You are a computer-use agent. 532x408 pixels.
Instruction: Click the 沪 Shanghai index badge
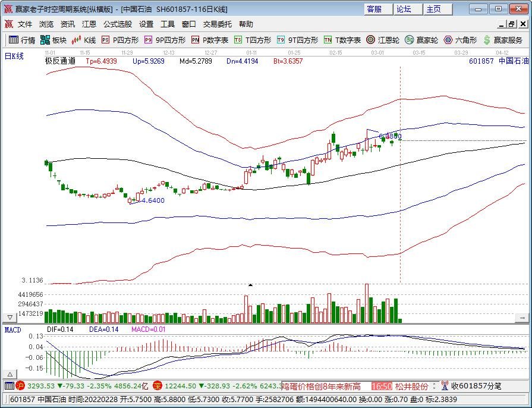point(20,386)
